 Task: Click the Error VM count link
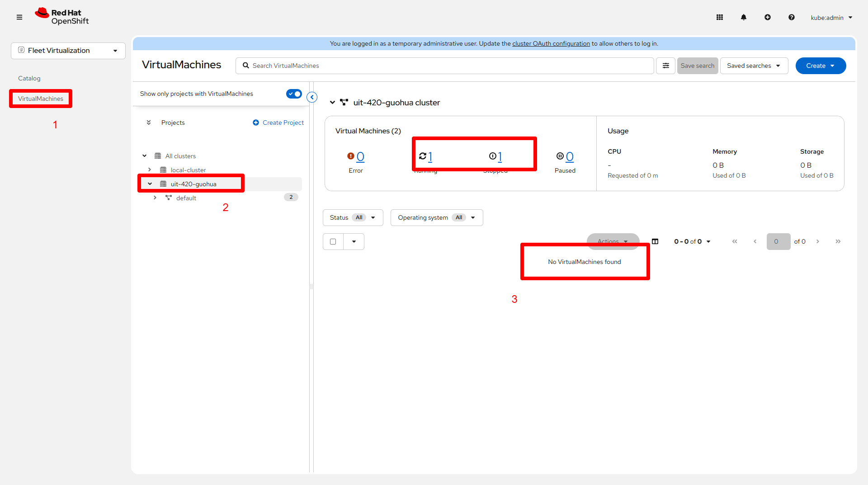[x=360, y=156]
